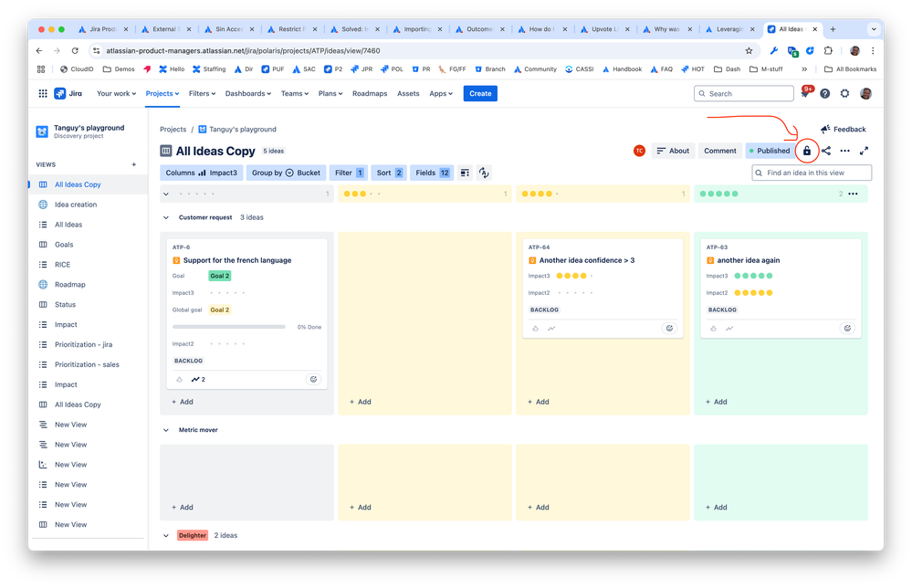Screen dimensions: 912x588
Task: Open a new browser tab
Action: pyautogui.click(x=833, y=29)
